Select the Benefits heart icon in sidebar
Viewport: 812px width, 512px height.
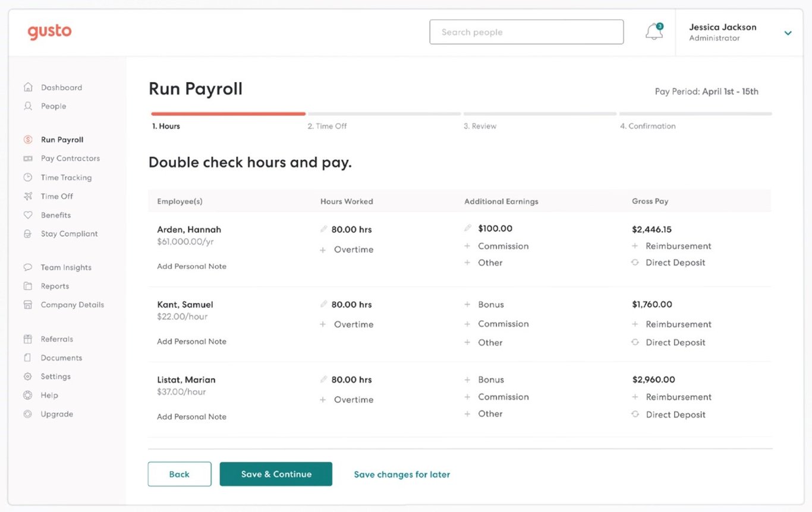click(28, 214)
